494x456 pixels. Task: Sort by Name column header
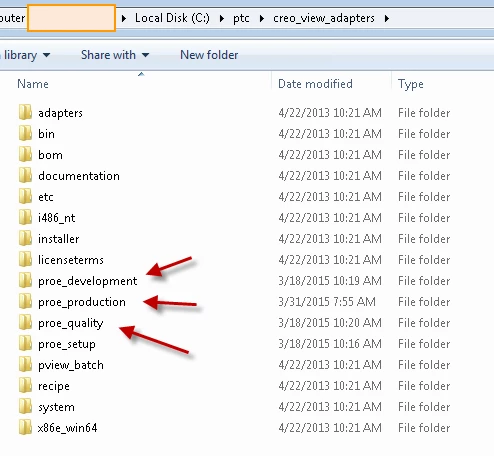coord(33,84)
